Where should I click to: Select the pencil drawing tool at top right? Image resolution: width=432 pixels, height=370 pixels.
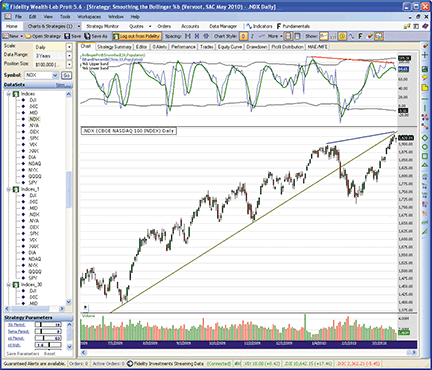(x=425, y=46)
